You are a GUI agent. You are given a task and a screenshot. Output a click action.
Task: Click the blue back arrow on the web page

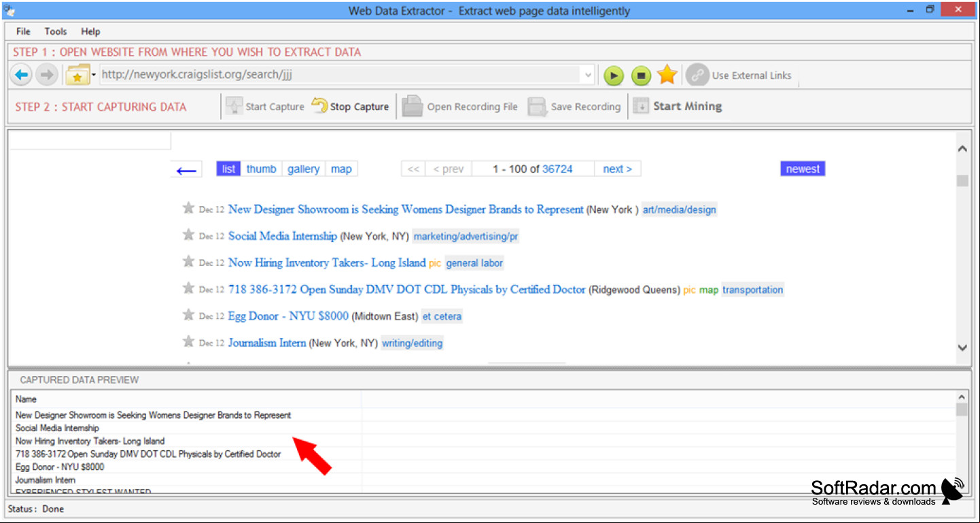click(186, 171)
